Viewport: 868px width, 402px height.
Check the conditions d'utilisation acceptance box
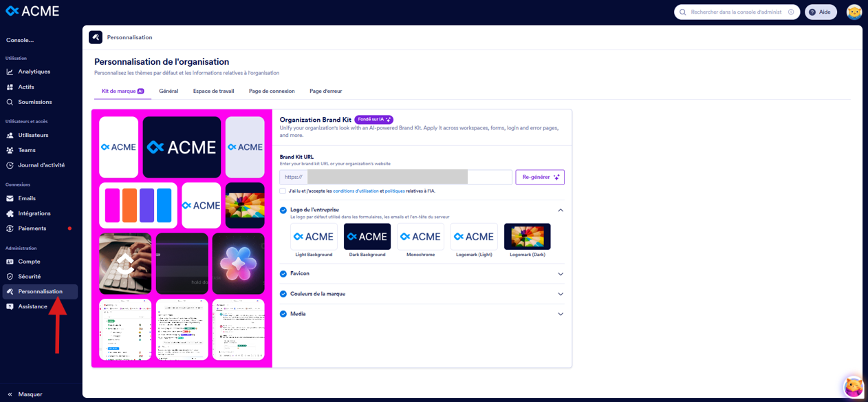282,191
